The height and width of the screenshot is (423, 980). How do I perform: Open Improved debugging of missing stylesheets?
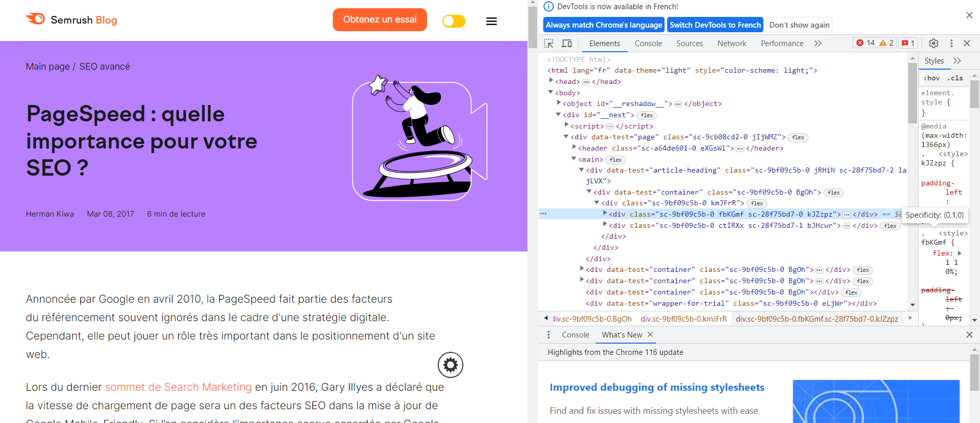tap(657, 388)
